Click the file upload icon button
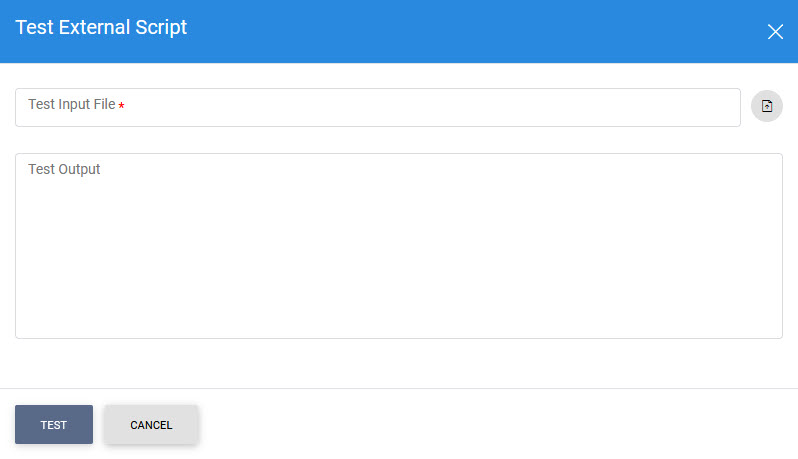Screen dimensions: 798x459 click(x=767, y=106)
